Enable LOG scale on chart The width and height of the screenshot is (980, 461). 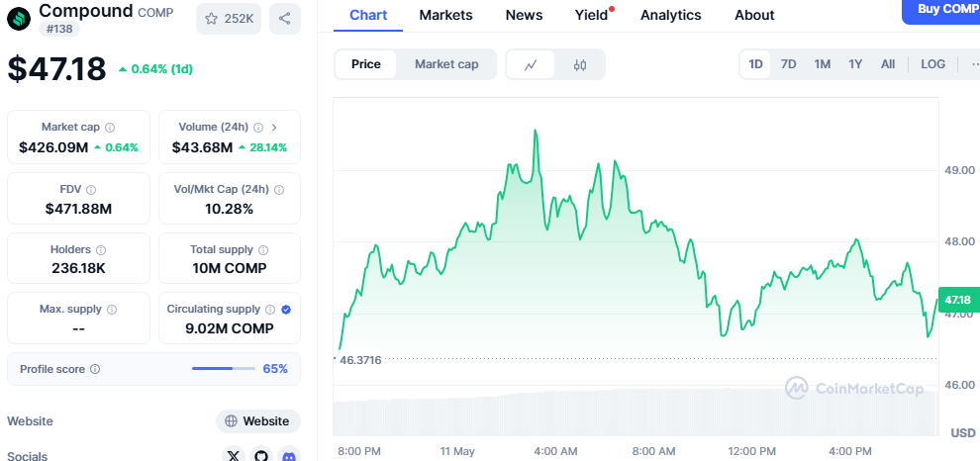pyautogui.click(x=932, y=64)
